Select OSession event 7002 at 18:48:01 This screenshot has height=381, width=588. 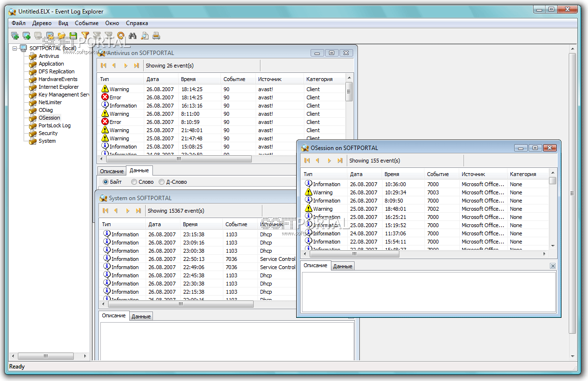425,209
